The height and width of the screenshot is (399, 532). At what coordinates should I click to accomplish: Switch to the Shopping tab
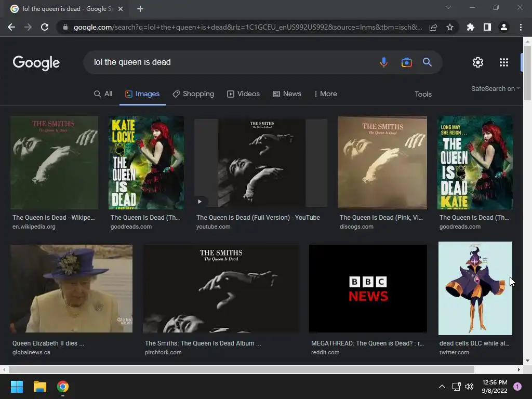pos(193,94)
